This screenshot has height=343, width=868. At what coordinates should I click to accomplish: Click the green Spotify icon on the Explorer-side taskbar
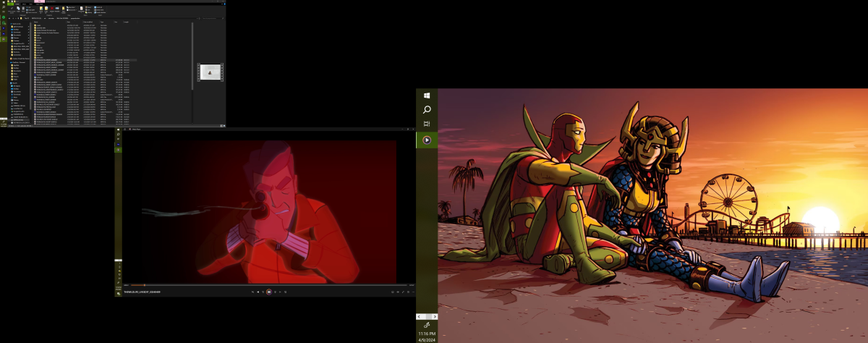coord(4,17)
